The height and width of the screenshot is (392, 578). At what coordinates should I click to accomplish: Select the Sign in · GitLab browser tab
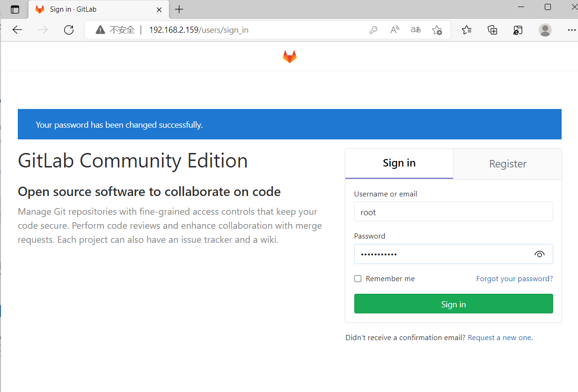point(99,9)
